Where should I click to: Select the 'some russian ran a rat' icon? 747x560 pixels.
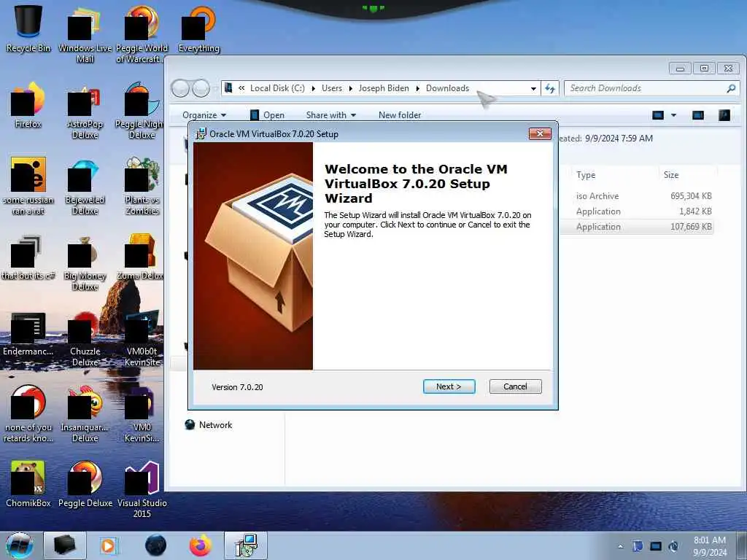[x=28, y=186]
